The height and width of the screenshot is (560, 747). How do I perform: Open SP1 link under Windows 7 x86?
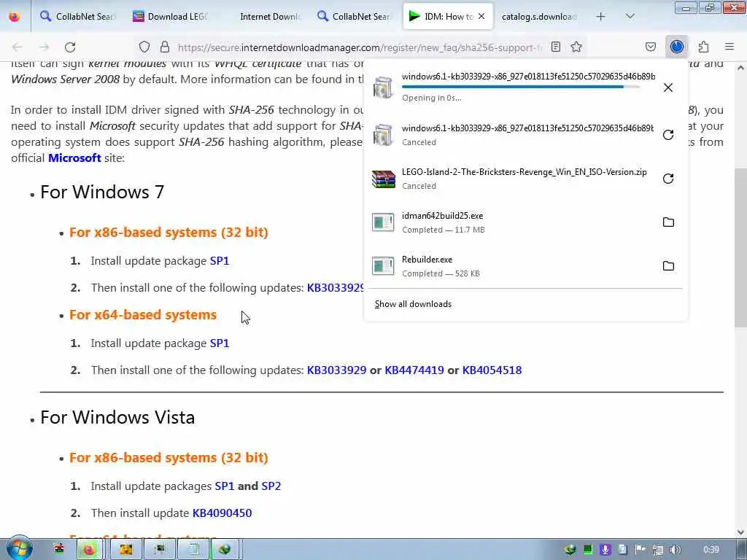pos(220,261)
